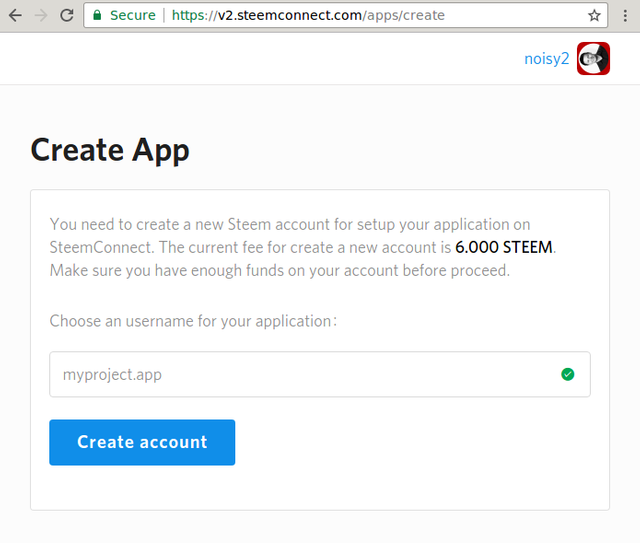
Task: Click the green padlock Secure icon
Action: [97, 16]
